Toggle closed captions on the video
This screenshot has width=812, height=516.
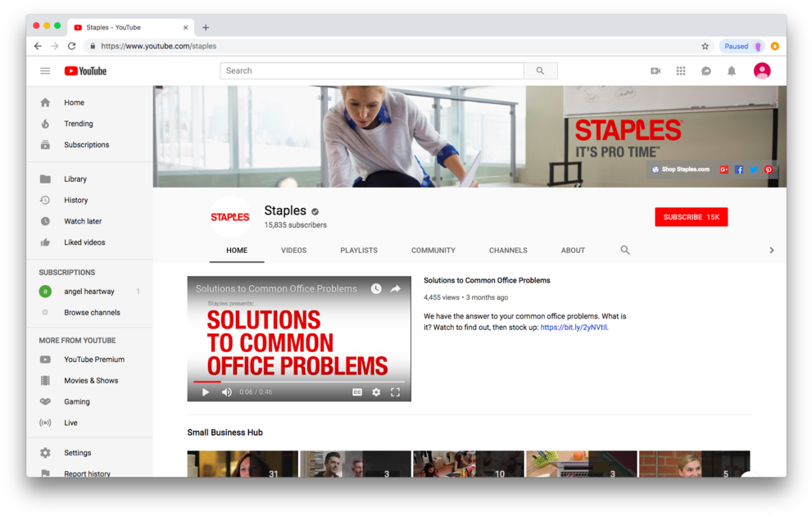point(357,392)
